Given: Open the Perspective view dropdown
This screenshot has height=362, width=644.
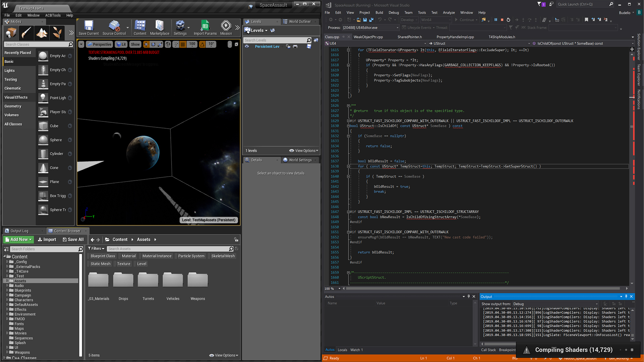Looking at the screenshot, I should click(99, 44).
